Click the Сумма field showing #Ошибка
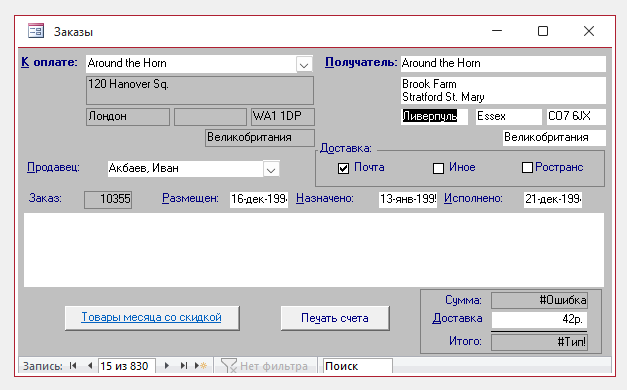 tap(539, 300)
